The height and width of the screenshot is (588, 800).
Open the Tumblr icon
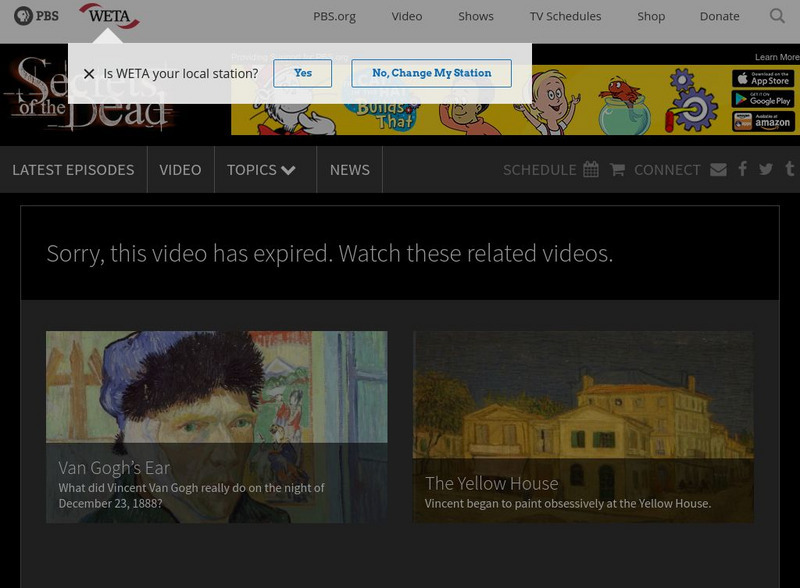point(790,169)
